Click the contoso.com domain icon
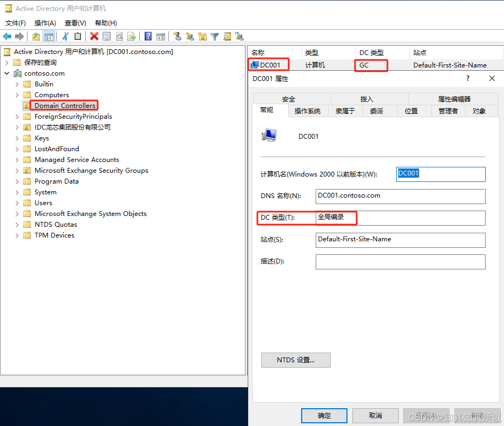Viewport: 504px width, 426px height. 17,73
